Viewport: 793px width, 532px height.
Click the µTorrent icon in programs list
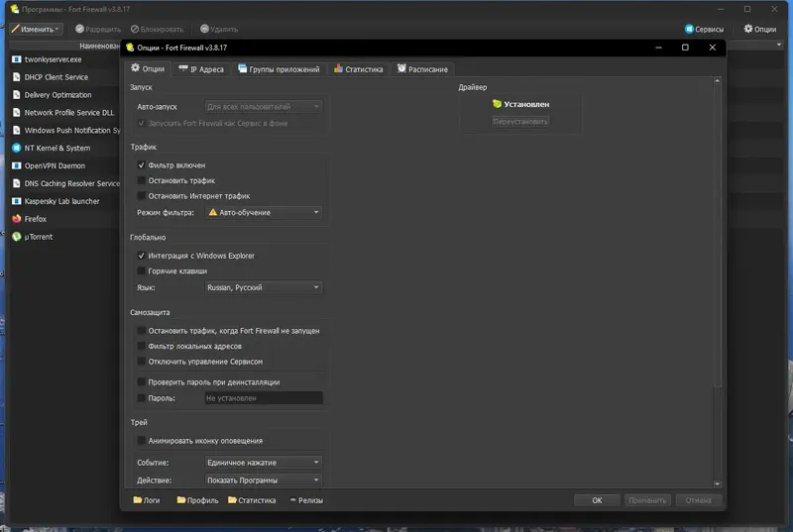[x=16, y=236]
